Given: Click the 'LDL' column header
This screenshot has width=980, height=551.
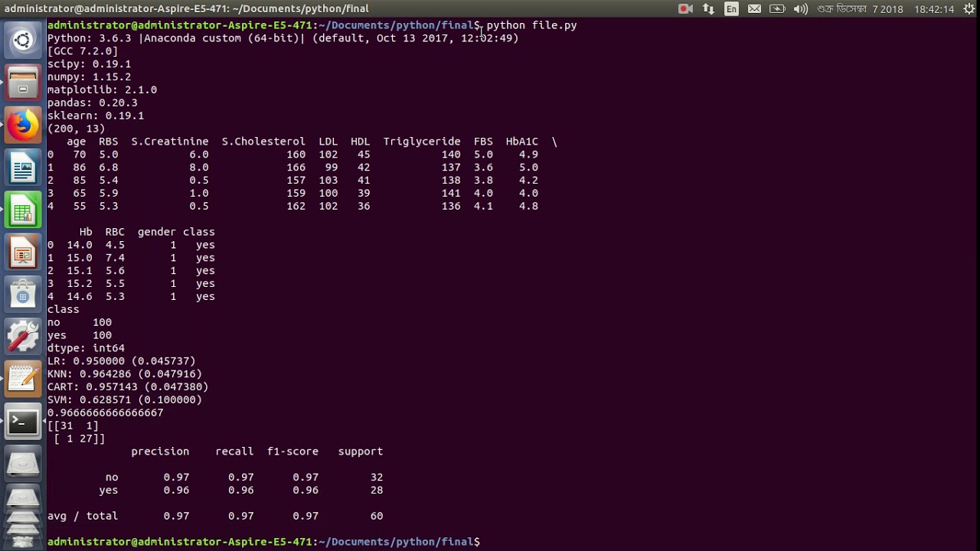Looking at the screenshot, I should click(x=328, y=142).
